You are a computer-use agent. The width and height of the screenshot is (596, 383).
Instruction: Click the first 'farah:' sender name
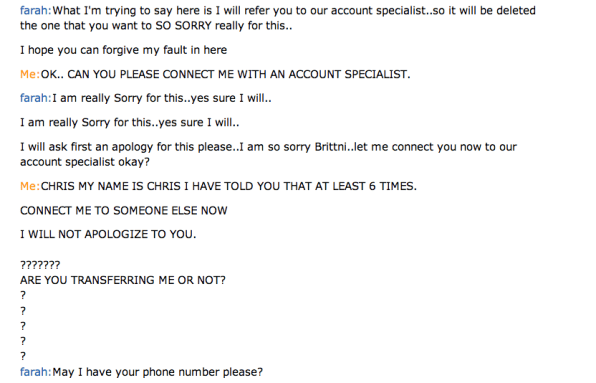(x=35, y=10)
